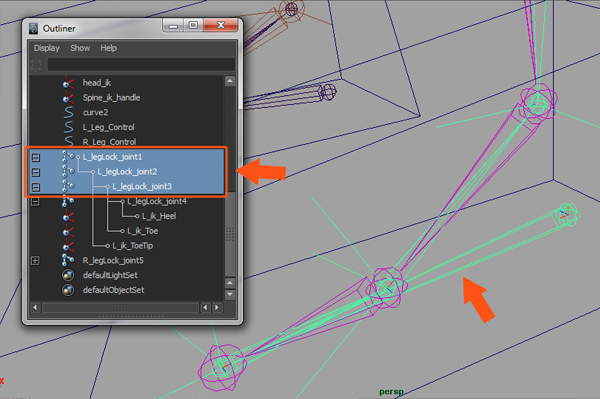Select the defaultLightSet entry
Screen dimensions: 600x399
click(110, 275)
